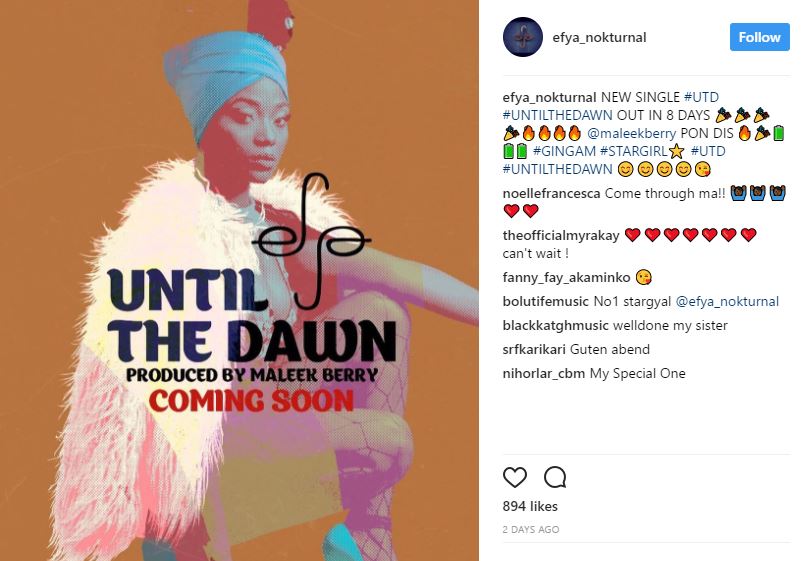Open the efya_nokturnal username in header

tap(599, 37)
